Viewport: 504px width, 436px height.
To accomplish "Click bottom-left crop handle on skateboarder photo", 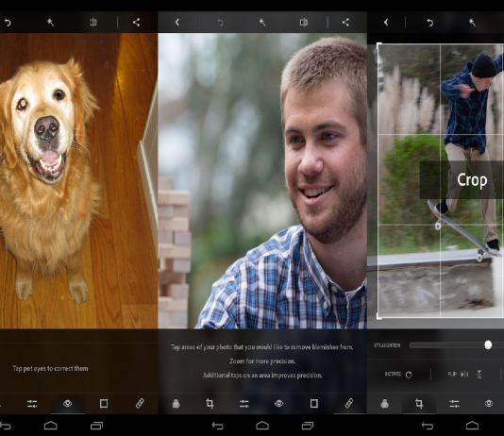I will click(379, 316).
